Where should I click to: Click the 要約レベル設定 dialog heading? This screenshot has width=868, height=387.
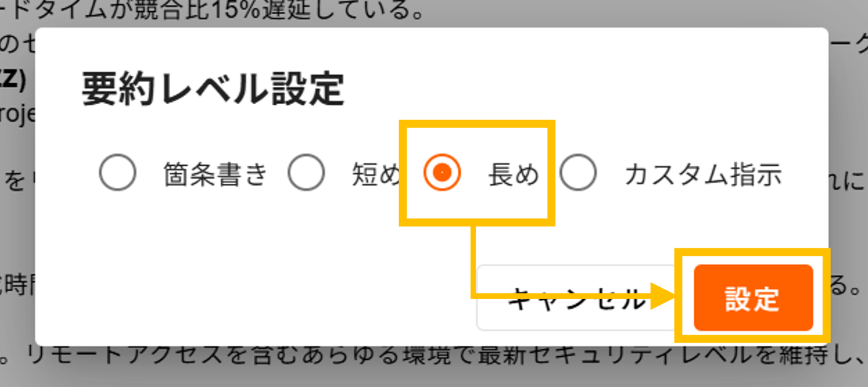[213, 90]
